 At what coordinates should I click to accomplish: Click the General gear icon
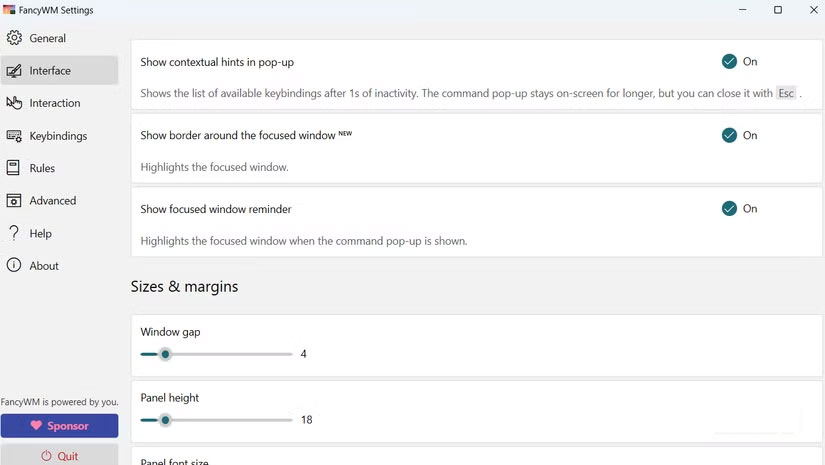point(14,38)
